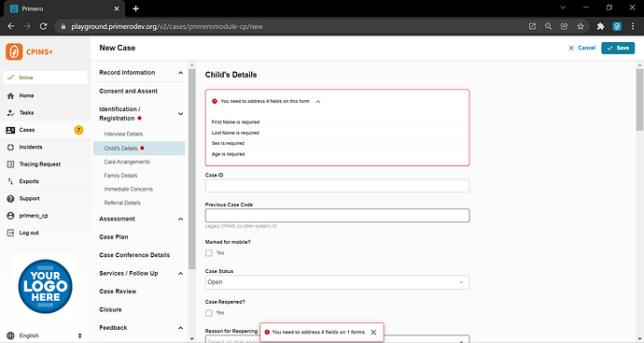Click the Case ID input field
The height and width of the screenshot is (343, 644).
[x=337, y=185]
